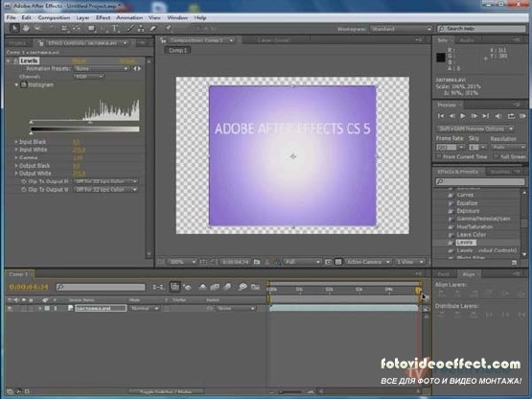Switch to the Project panel tab
Screen dimensions: 532x399
coord(17,43)
